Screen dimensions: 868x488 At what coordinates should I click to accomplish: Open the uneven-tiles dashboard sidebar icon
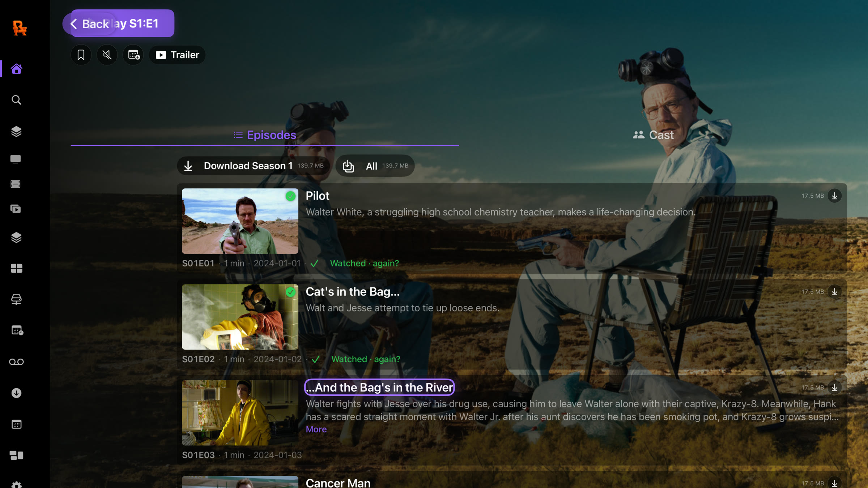16,455
